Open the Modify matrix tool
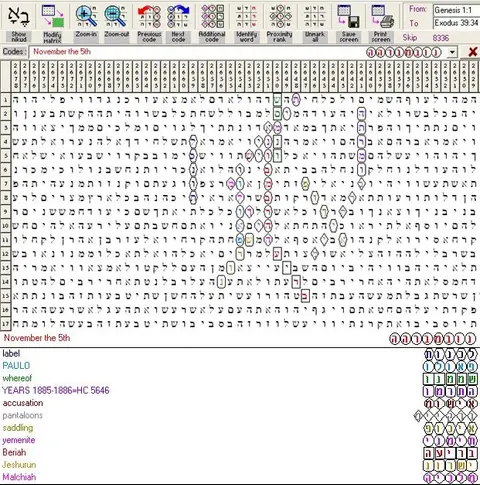 click(x=53, y=17)
